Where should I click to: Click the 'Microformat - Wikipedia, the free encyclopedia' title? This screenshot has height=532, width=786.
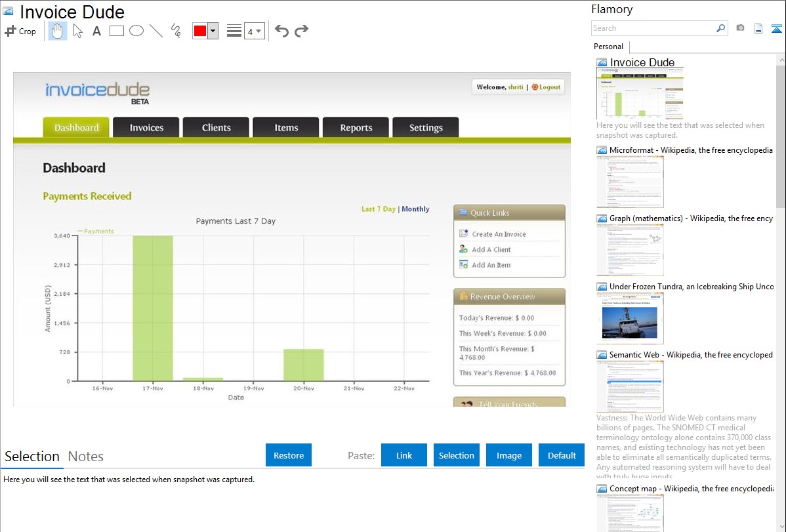coord(691,150)
